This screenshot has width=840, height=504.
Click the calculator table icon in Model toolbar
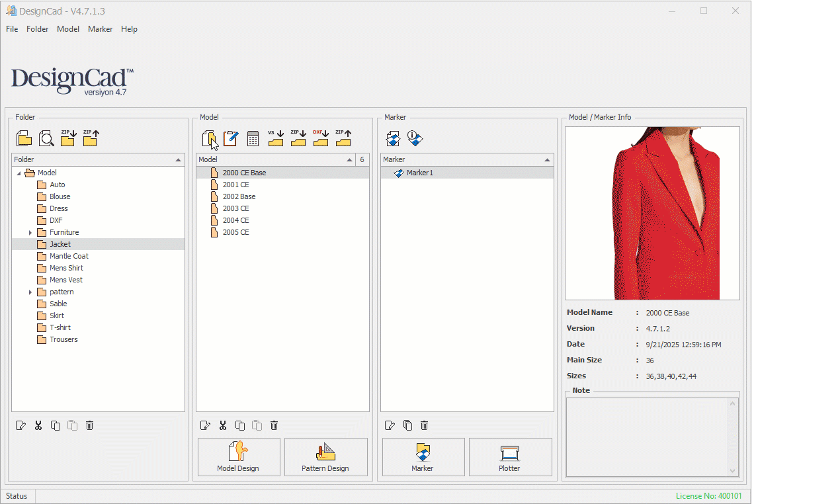click(x=253, y=138)
